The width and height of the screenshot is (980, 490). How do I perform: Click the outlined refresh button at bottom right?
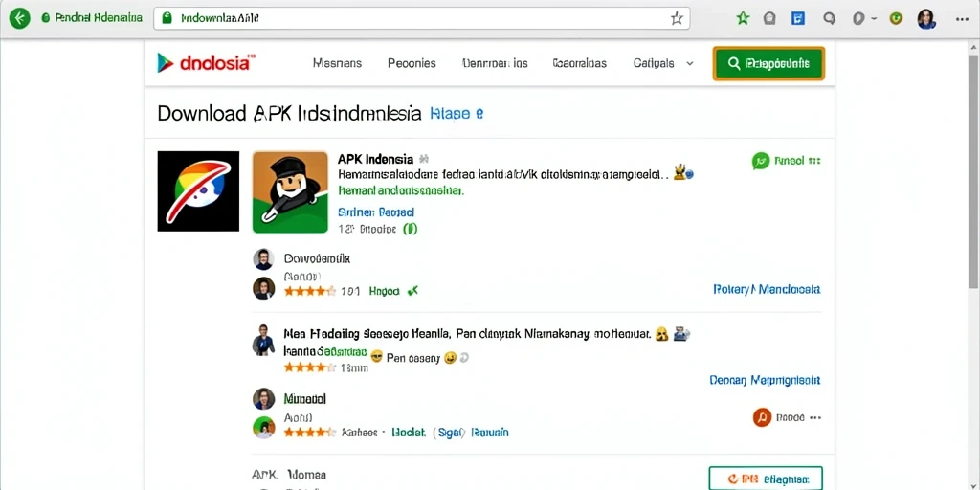tap(766, 479)
